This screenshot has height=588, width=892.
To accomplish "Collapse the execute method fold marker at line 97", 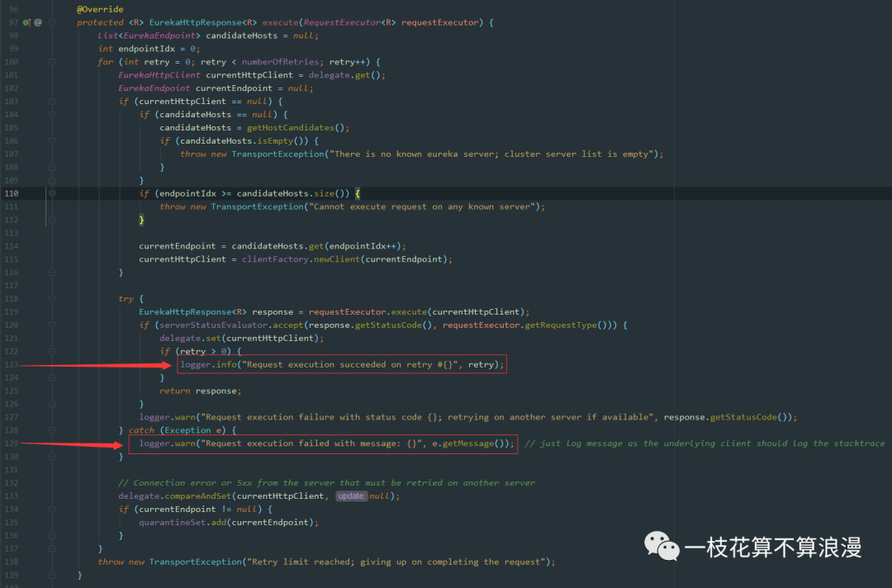I will coord(52,23).
